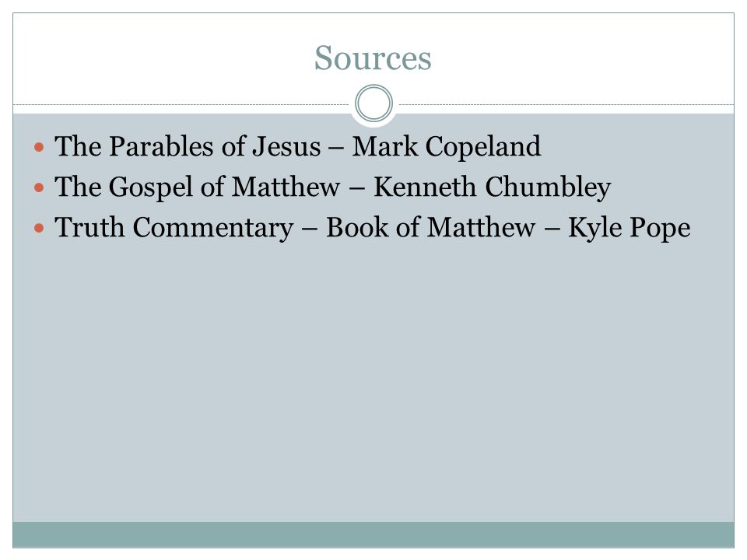The image size is (747, 560).
Task: Click the bullet dot before Truth Commentary
Action: [39, 228]
